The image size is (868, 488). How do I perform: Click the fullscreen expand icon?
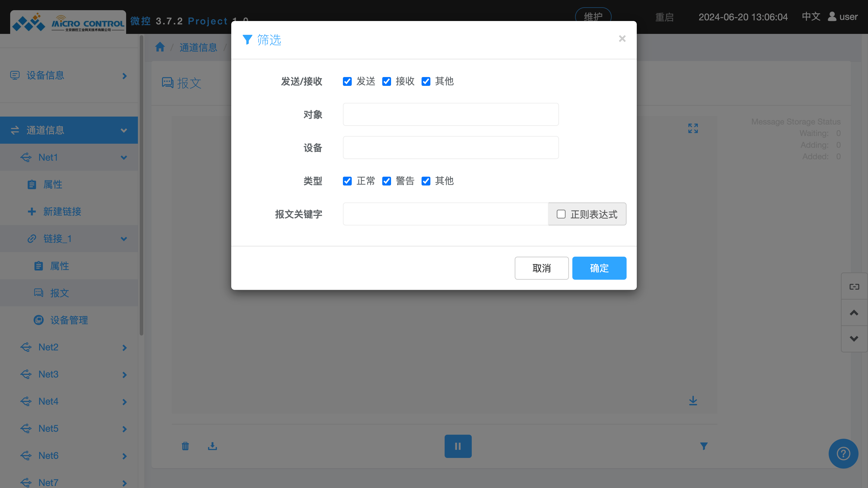(x=693, y=128)
